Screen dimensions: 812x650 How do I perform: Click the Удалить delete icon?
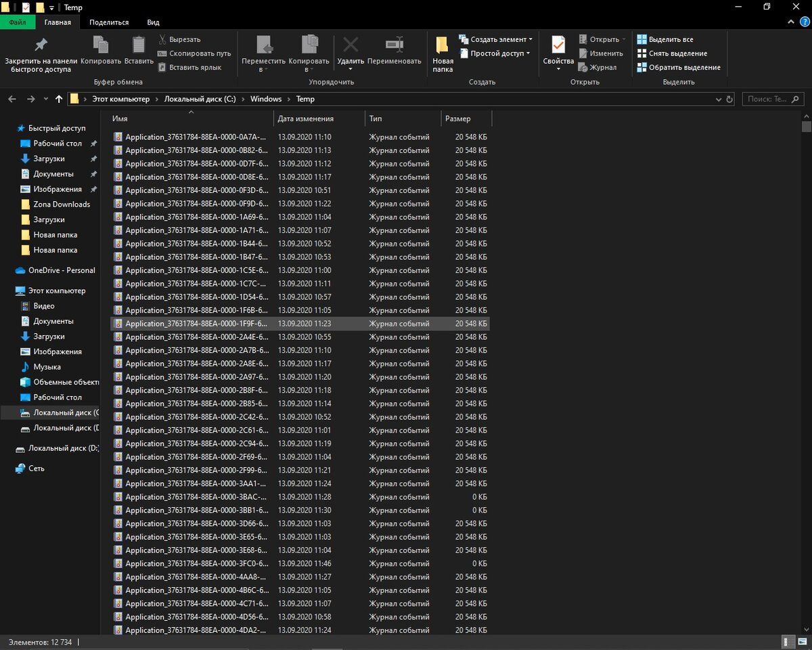(x=351, y=46)
